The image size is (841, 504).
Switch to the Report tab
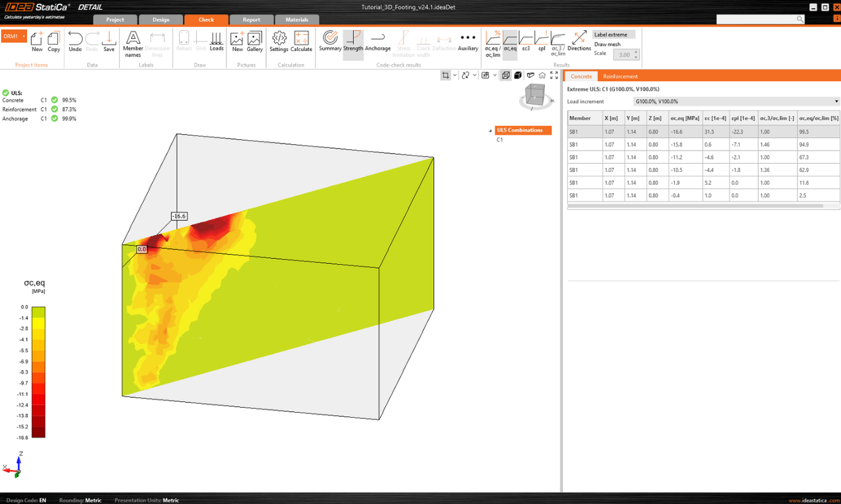click(251, 20)
